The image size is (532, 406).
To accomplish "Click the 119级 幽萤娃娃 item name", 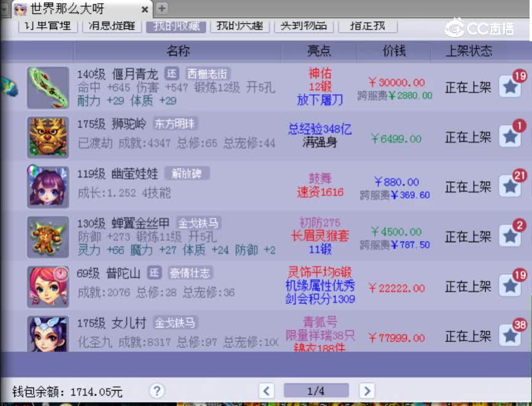I will pos(118,174).
